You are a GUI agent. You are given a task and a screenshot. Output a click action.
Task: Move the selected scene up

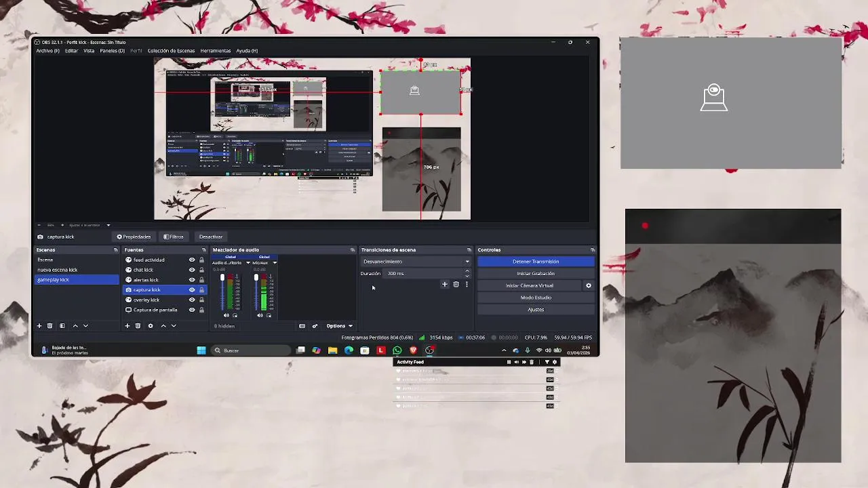point(75,326)
